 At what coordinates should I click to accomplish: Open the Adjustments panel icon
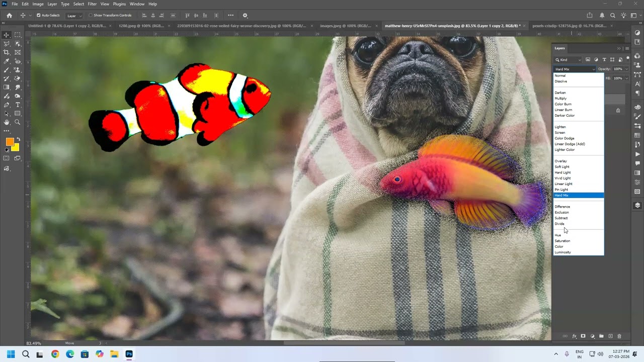637,33
